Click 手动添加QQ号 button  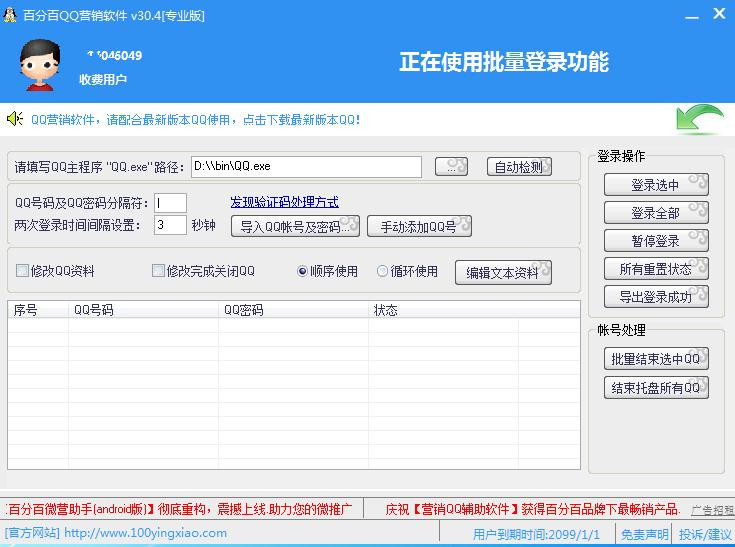pos(419,226)
